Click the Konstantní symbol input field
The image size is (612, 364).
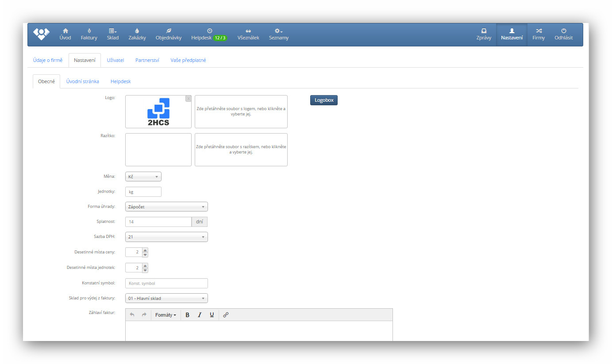tap(166, 284)
